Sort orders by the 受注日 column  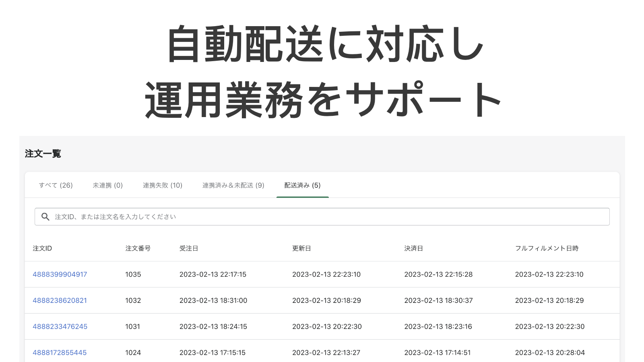point(189,248)
